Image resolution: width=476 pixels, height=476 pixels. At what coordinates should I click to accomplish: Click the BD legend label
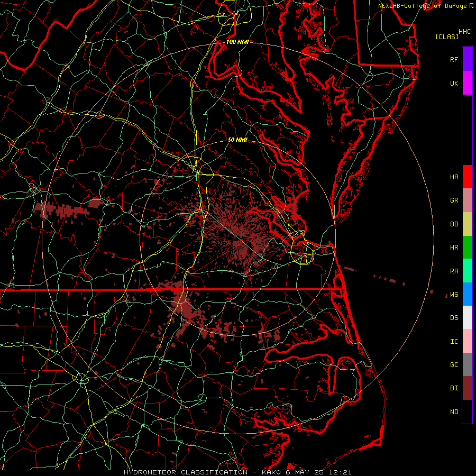454,224
